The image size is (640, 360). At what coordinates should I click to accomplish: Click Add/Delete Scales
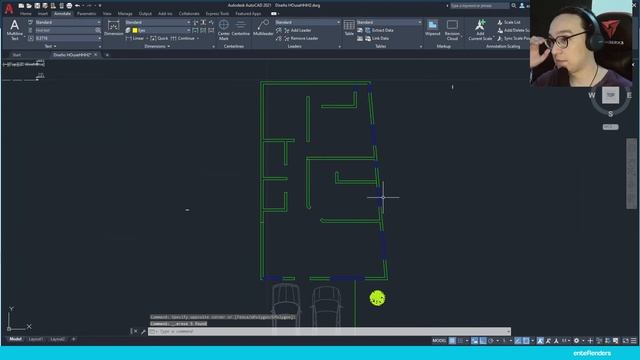(x=513, y=30)
